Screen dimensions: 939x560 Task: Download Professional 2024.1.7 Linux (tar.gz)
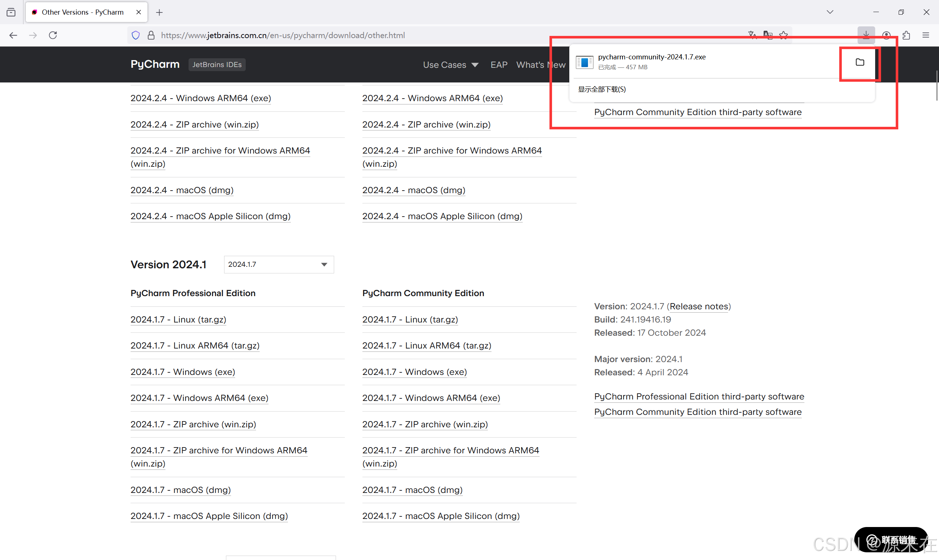point(178,319)
